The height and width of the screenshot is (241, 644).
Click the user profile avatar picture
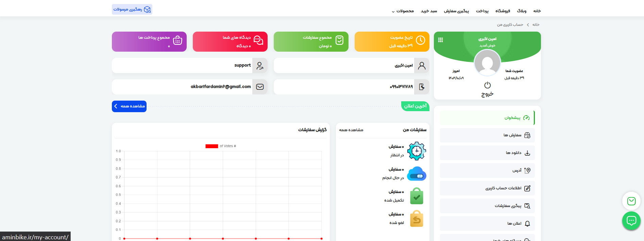click(487, 63)
